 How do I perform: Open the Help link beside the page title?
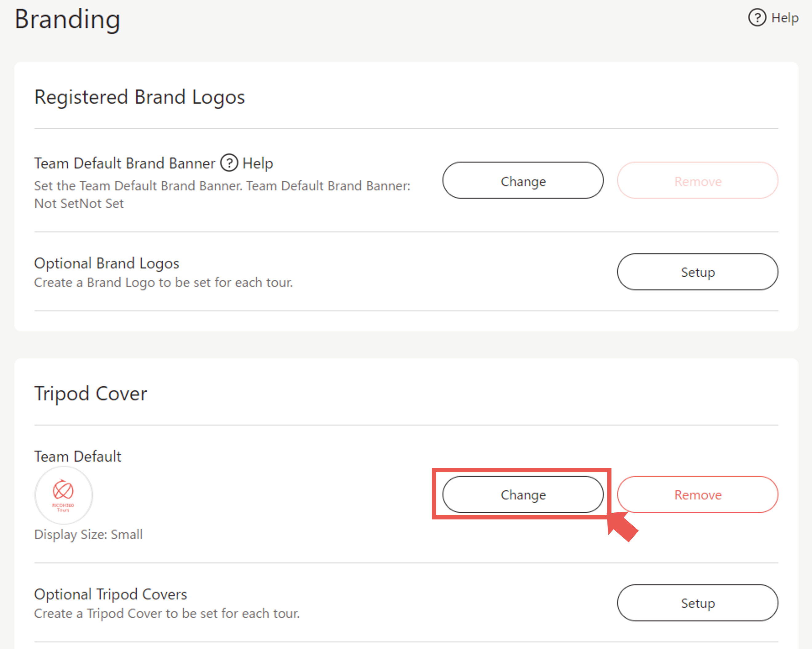click(785, 18)
